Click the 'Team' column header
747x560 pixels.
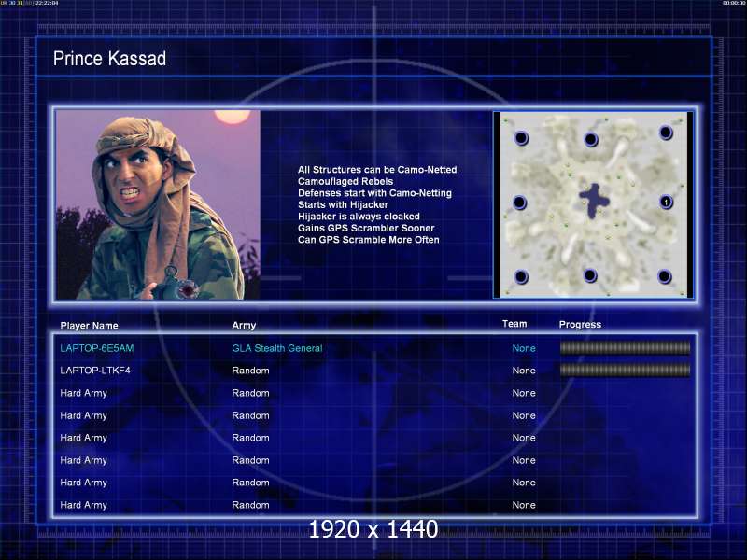click(x=514, y=324)
